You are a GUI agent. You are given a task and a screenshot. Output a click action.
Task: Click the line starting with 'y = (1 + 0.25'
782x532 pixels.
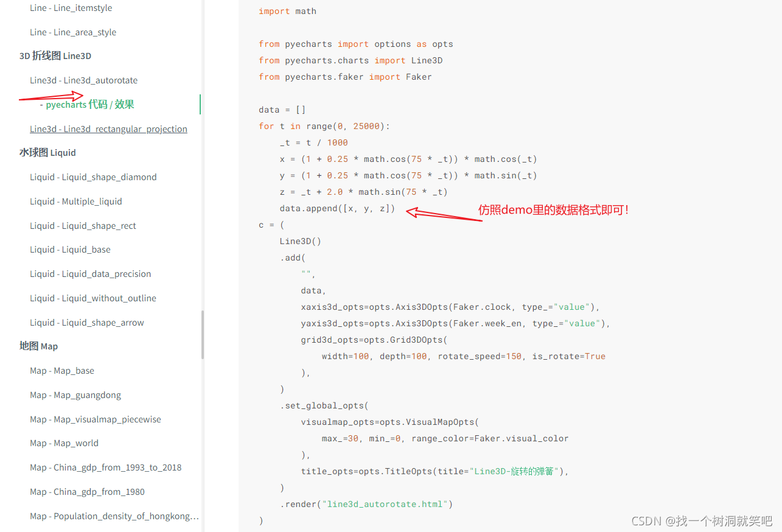408,175
